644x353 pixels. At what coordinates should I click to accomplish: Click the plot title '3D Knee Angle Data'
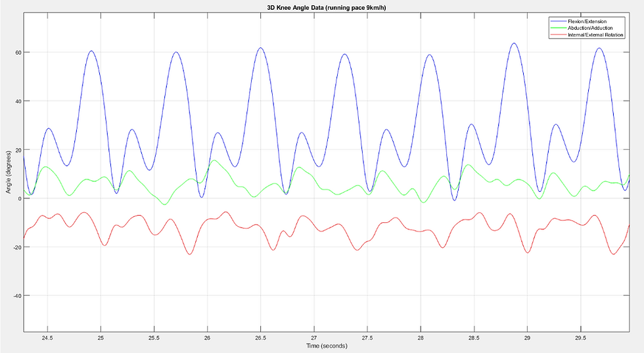[x=326, y=8]
